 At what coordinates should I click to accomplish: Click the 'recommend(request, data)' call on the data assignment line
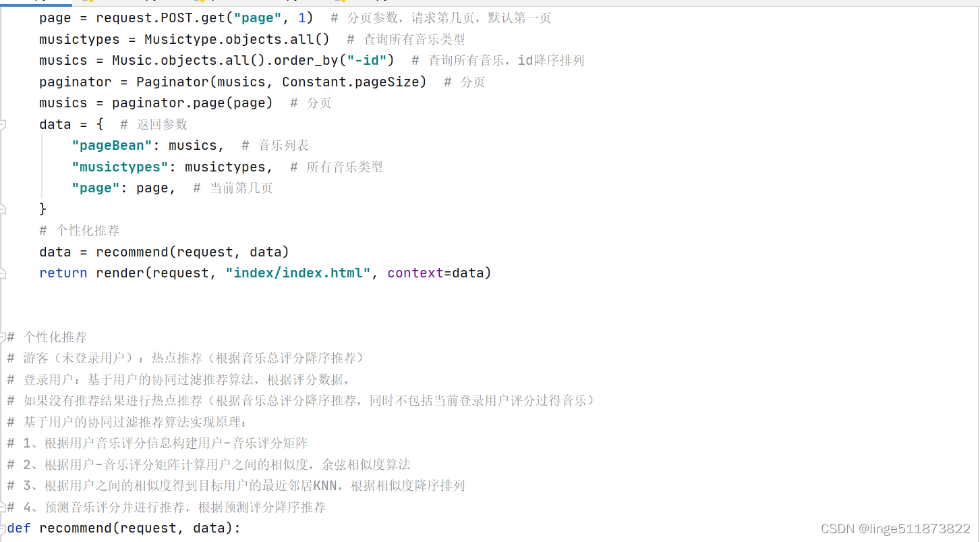point(193,252)
